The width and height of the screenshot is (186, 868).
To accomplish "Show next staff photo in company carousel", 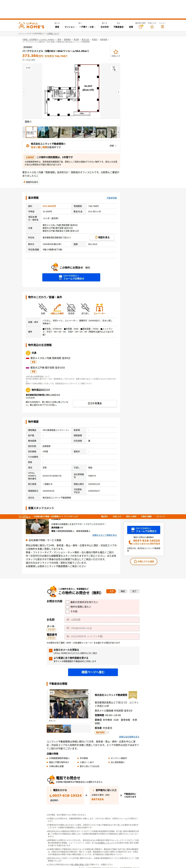I will pos(90,704).
